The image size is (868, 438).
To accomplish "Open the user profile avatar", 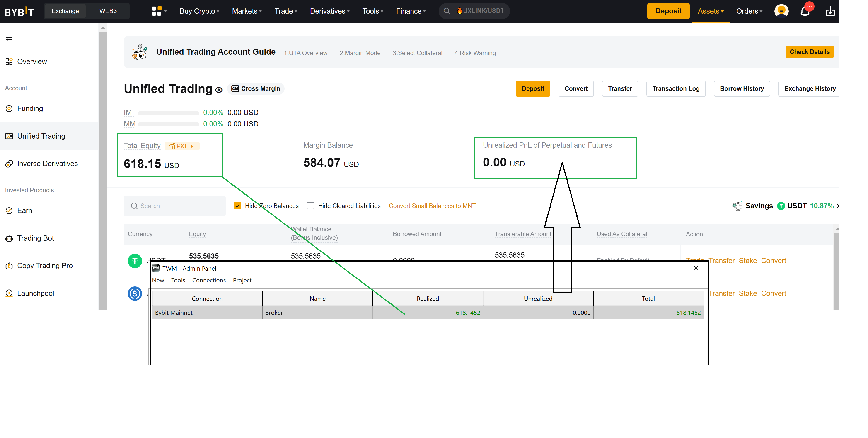I will 781,11.
